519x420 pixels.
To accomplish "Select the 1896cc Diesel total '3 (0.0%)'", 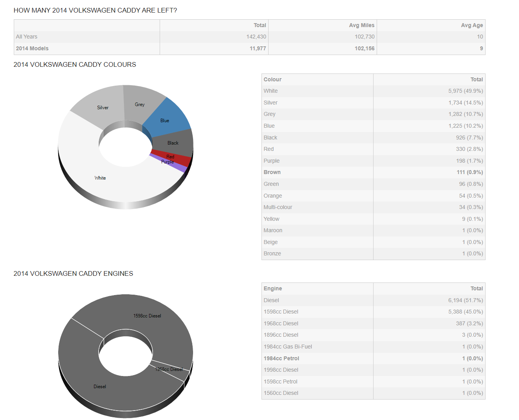I will [473, 335].
